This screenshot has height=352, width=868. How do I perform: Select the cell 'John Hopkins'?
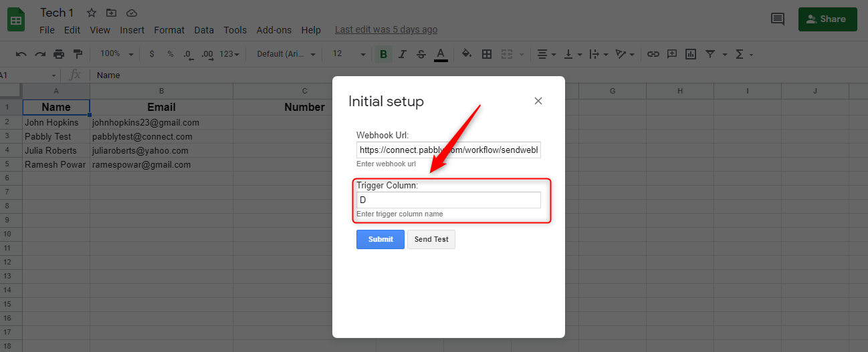(56, 122)
